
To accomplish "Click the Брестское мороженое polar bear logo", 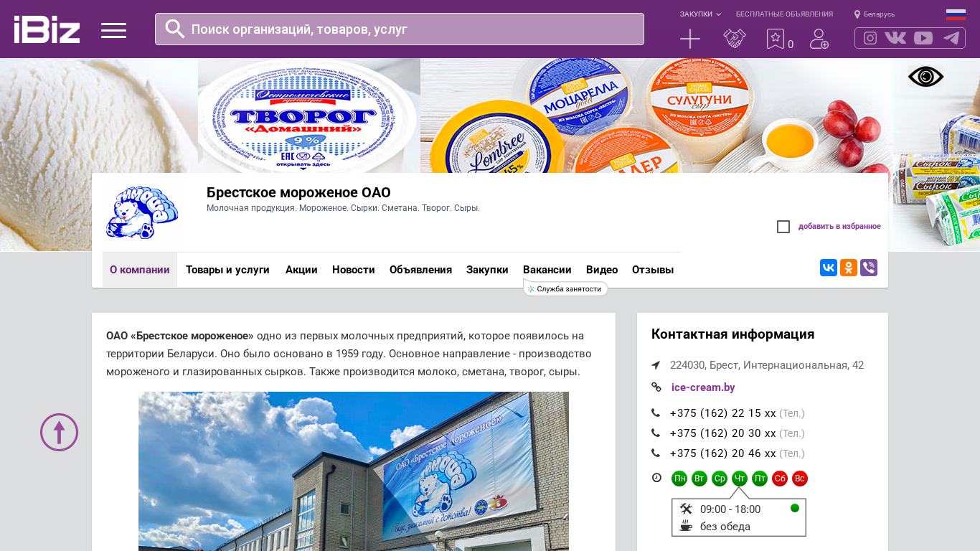I will coord(142,212).
